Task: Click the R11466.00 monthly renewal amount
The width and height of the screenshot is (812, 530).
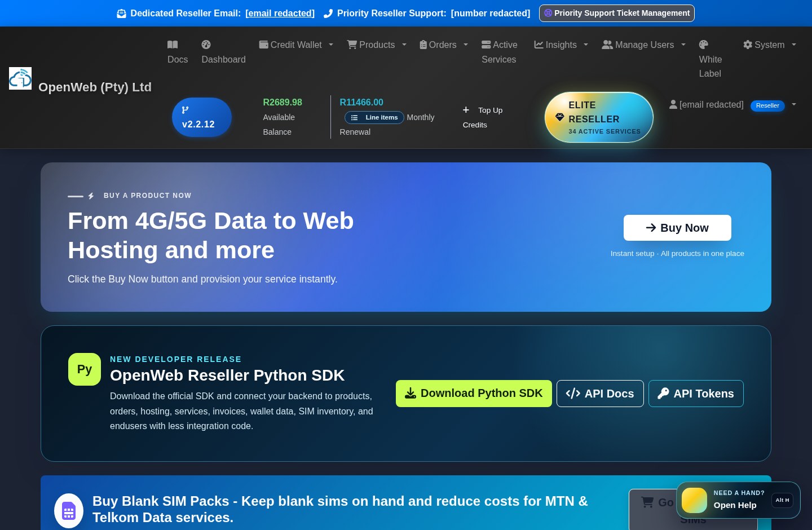Action: coord(361,102)
